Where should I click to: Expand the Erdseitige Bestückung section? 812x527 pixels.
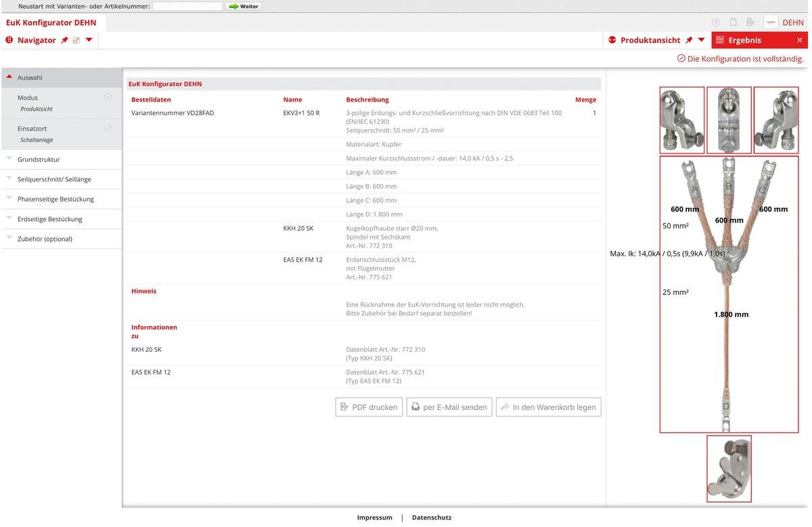coord(61,219)
